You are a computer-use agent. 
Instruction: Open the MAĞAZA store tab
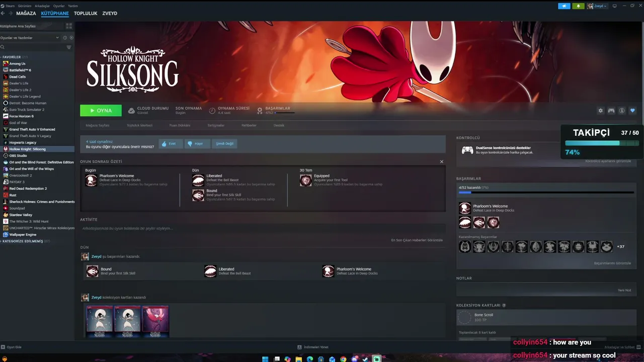coord(26,13)
